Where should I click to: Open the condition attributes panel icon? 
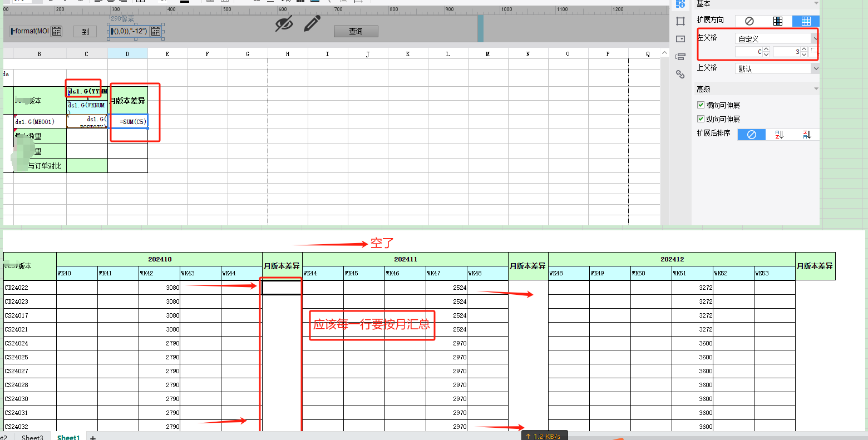(x=680, y=57)
